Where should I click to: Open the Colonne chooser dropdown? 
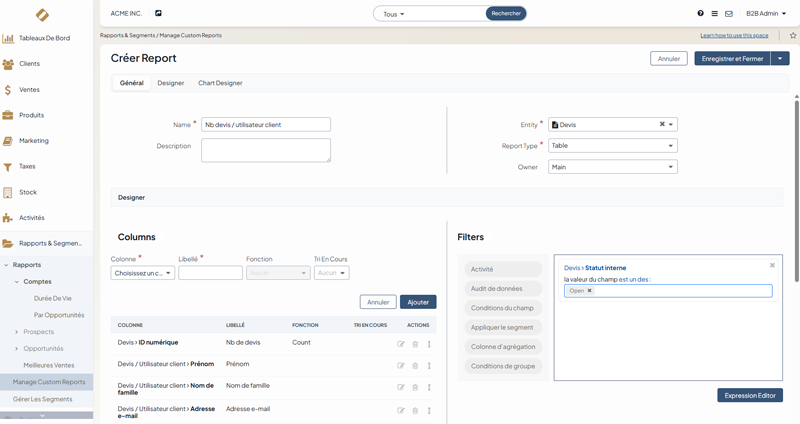(142, 273)
